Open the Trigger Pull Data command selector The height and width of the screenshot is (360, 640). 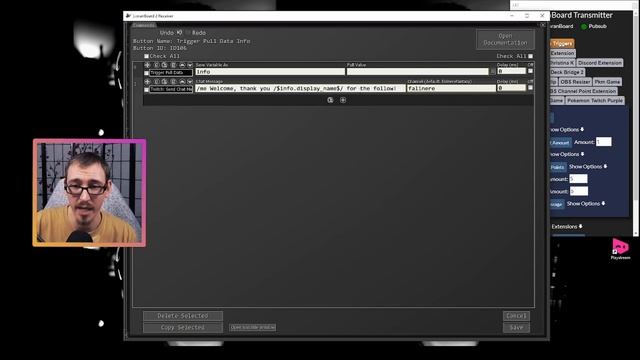[171, 73]
